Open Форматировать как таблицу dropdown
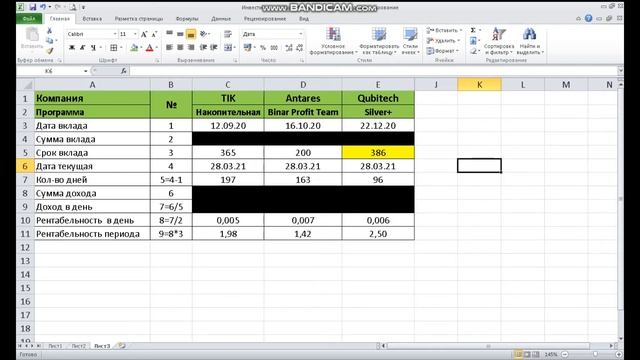Image resolution: width=640 pixels, height=360 pixels. pos(378,41)
